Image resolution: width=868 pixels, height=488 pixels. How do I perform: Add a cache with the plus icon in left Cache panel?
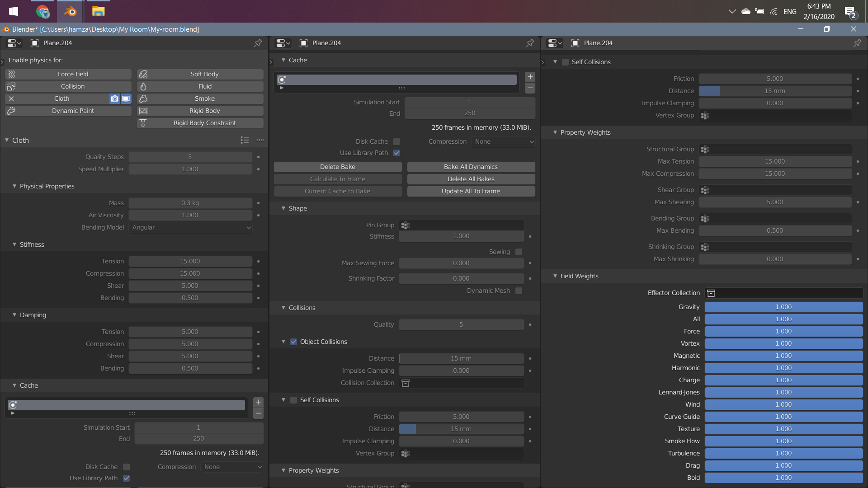coord(259,402)
